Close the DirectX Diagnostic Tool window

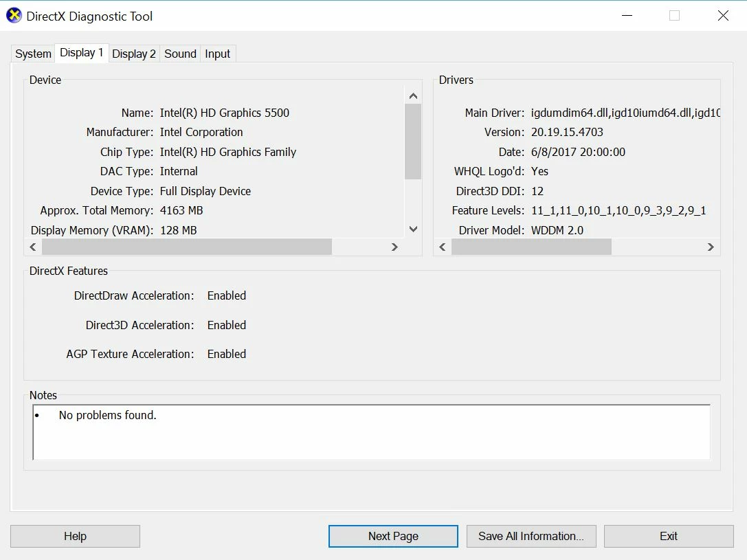click(x=723, y=16)
